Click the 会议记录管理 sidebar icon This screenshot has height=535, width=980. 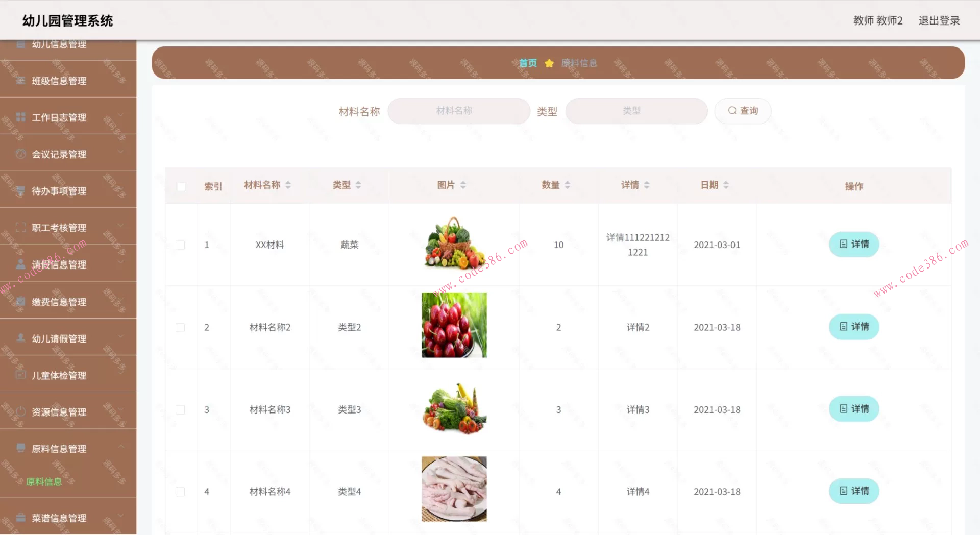pos(19,154)
